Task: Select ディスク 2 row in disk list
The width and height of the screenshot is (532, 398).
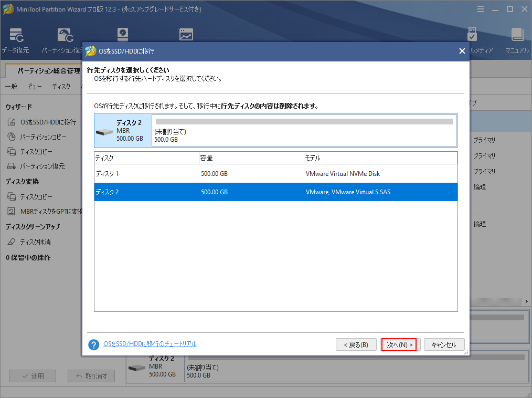Action: coord(276,192)
